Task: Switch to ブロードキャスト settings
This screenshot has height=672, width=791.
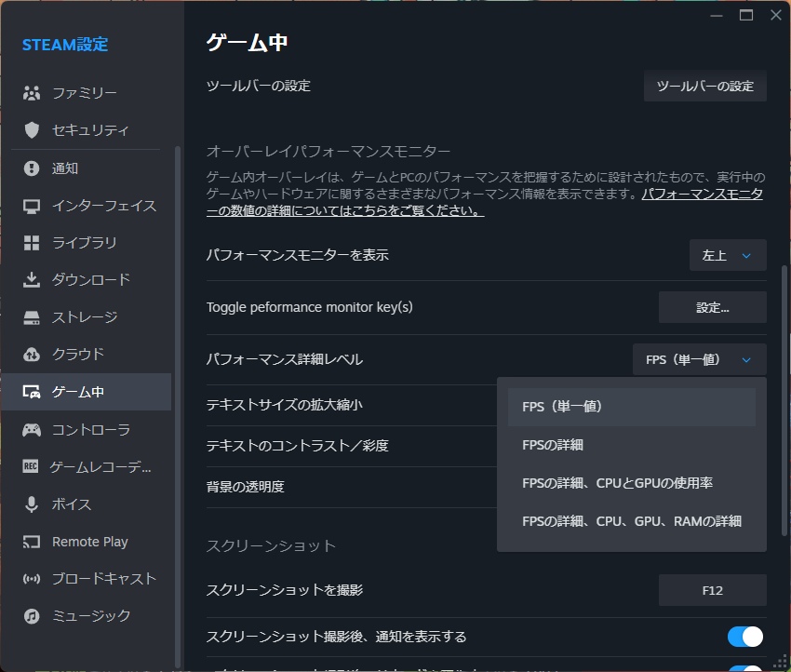Action: pyautogui.click(x=87, y=579)
